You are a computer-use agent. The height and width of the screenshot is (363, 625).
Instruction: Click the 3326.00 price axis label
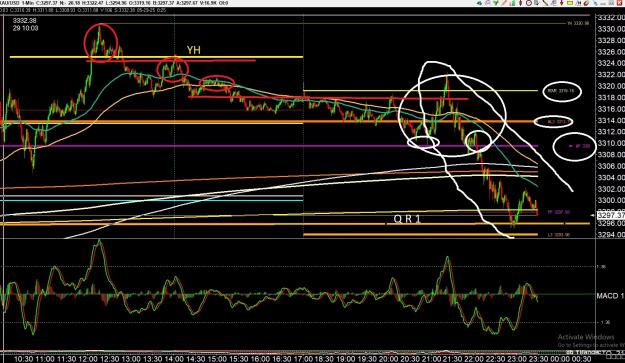pyautogui.click(x=611, y=52)
